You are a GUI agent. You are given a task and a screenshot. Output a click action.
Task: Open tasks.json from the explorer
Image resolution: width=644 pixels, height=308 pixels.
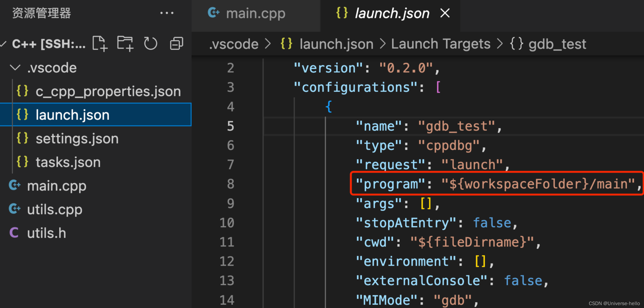[68, 162]
